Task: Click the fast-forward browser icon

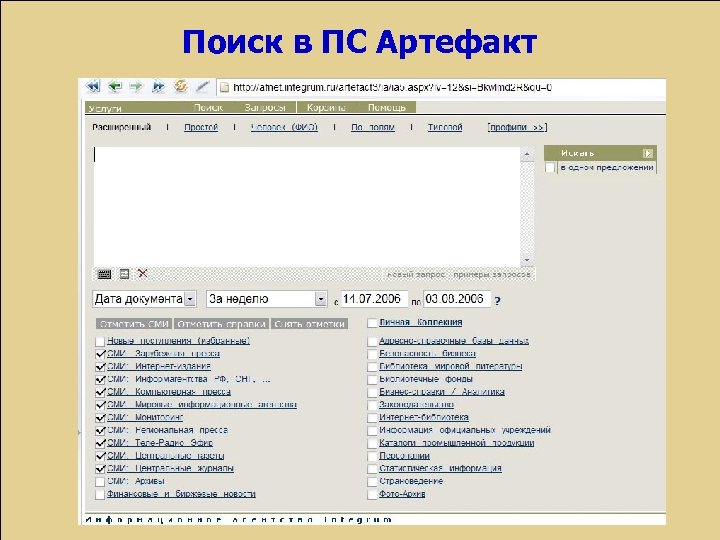Action: (x=158, y=86)
